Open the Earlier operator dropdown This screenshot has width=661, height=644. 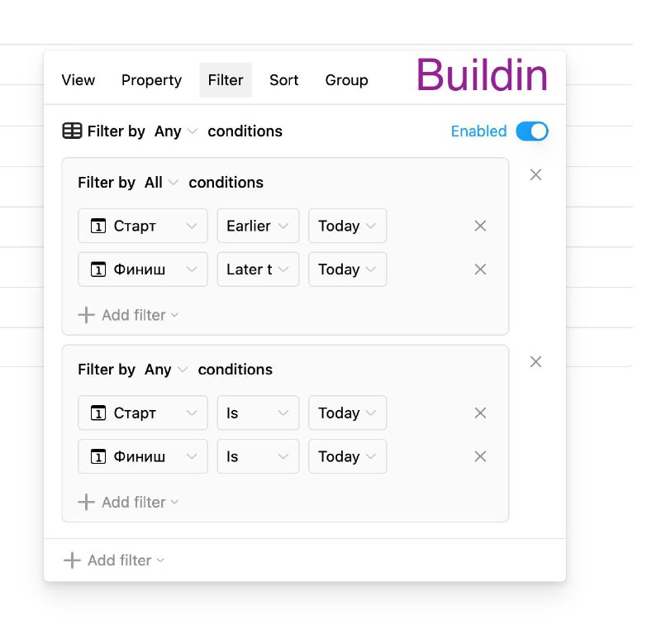click(x=258, y=226)
